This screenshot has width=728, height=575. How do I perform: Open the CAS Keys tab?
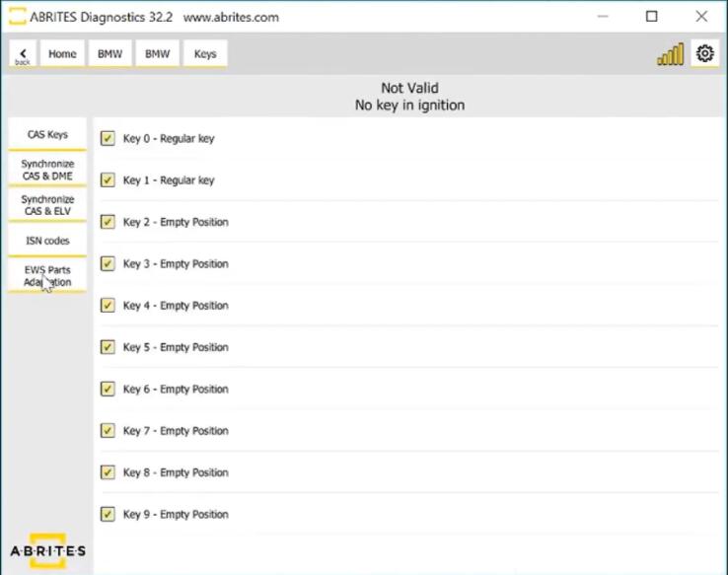[47, 134]
